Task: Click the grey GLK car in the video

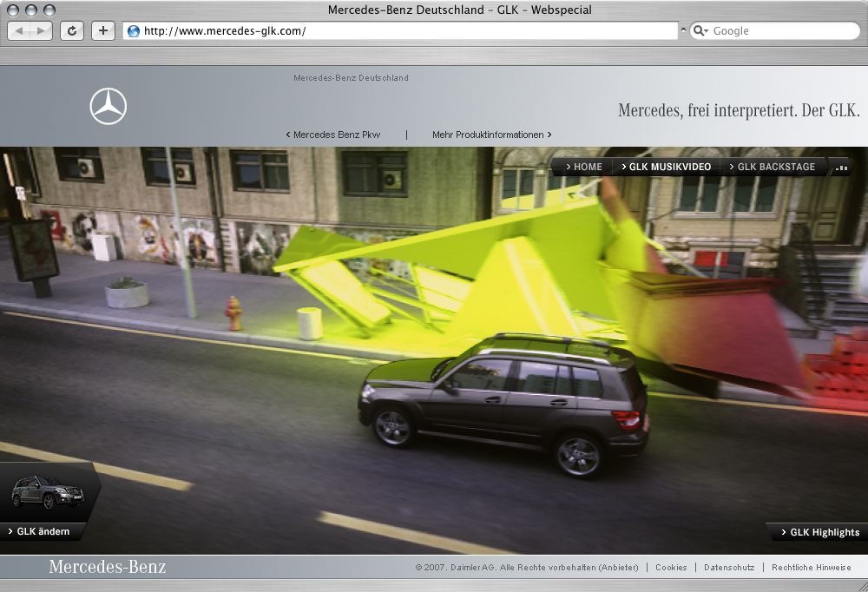Action: coord(503,405)
